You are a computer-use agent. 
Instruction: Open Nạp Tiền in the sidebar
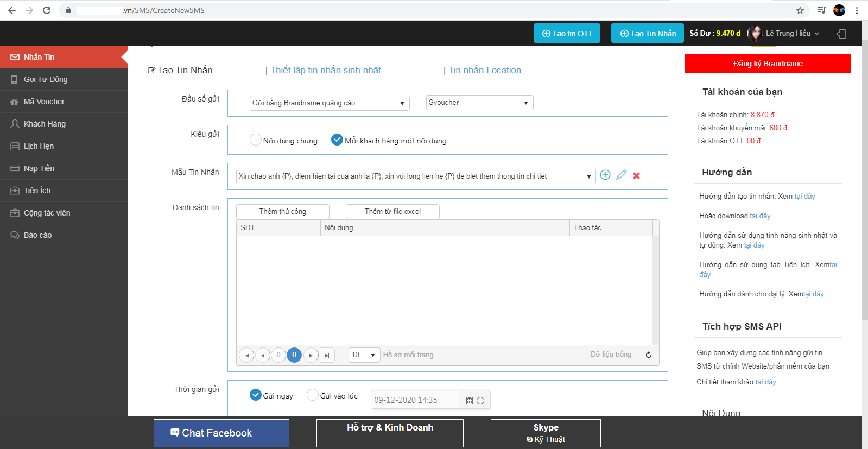pyautogui.click(x=64, y=168)
